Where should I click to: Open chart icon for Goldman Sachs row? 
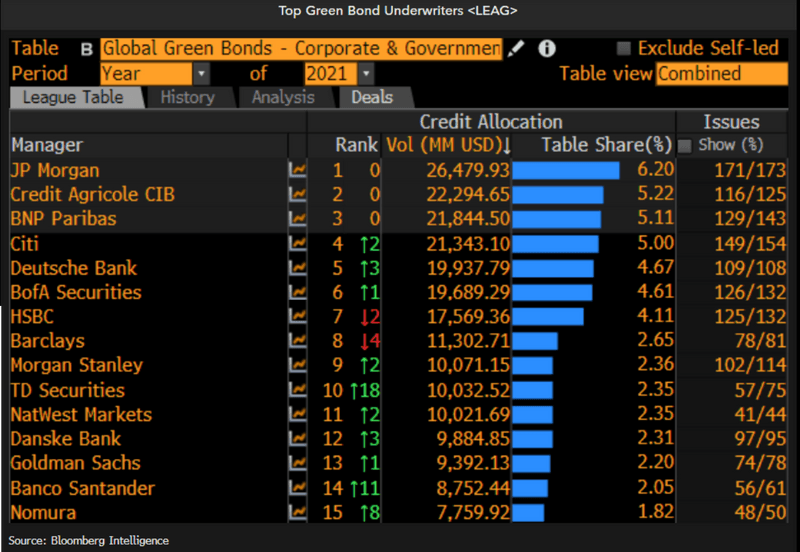[297, 463]
